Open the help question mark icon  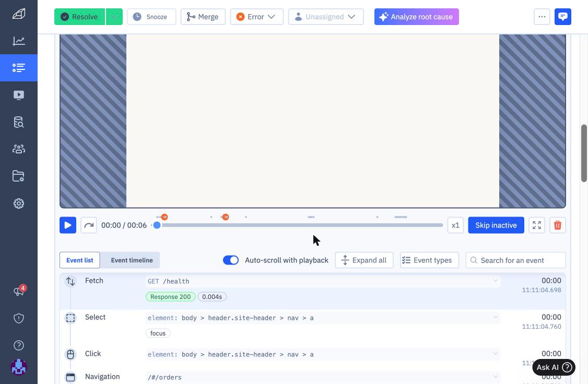click(x=19, y=345)
